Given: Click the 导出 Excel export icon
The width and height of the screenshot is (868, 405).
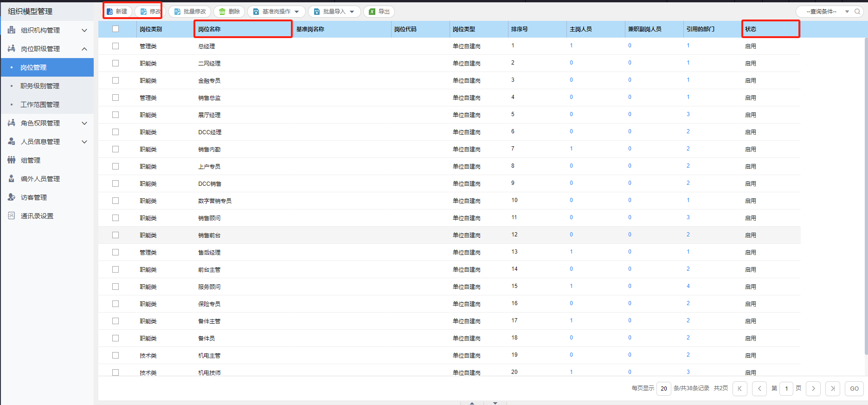Looking at the screenshot, I should (x=372, y=12).
